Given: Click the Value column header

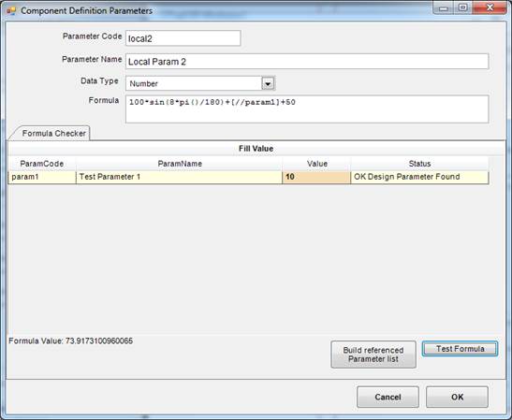Looking at the screenshot, I should [x=316, y=164].
